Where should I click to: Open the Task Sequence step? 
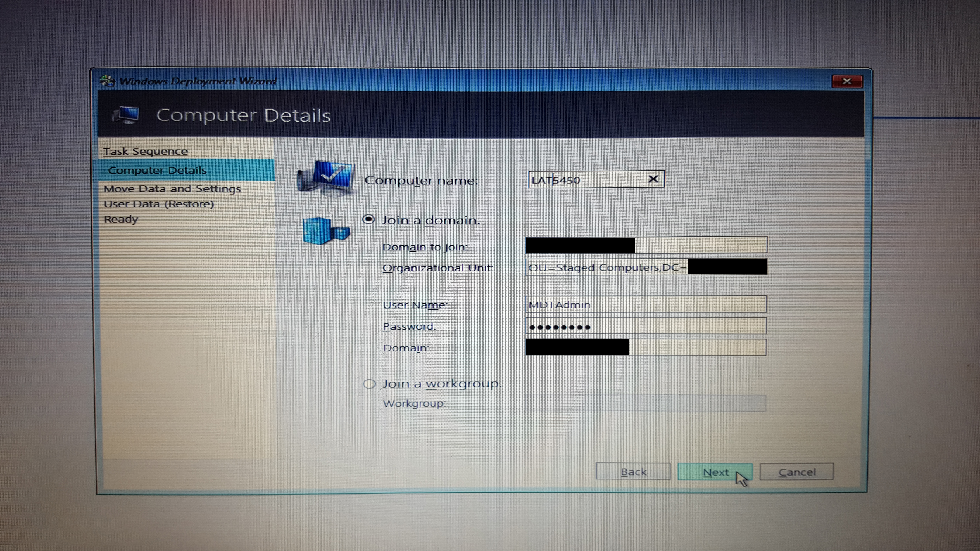click(x=145, y=151)
